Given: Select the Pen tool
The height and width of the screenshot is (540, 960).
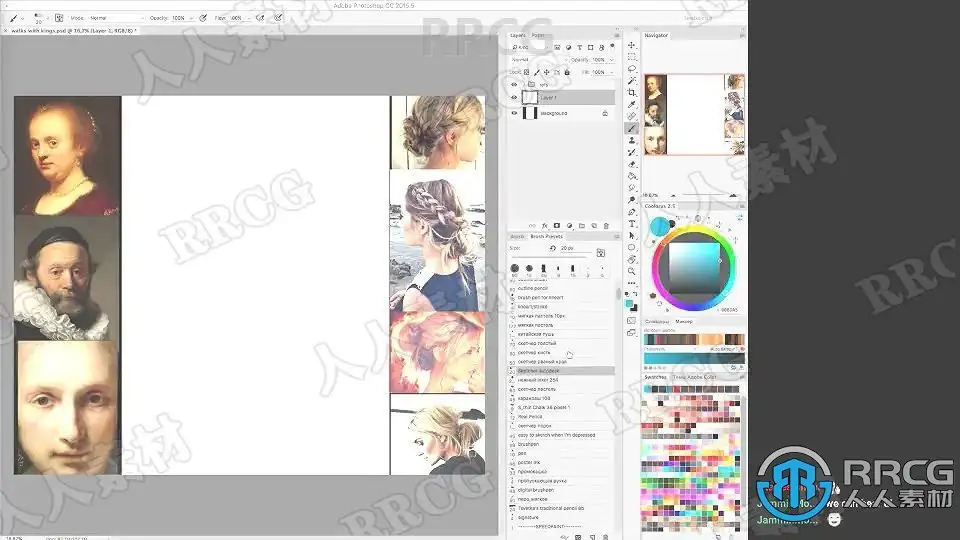Looking at the screenshot, I should coord(631,212).
